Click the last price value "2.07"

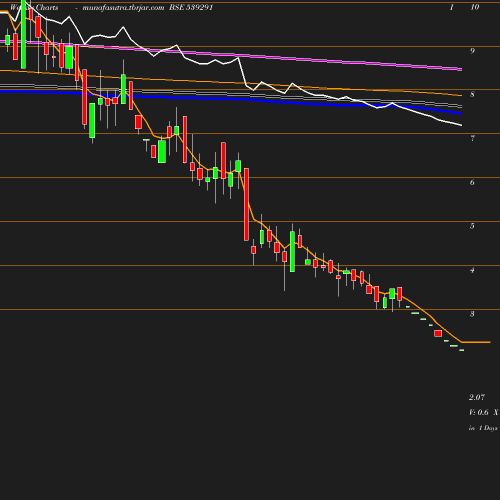coord(477,397)
